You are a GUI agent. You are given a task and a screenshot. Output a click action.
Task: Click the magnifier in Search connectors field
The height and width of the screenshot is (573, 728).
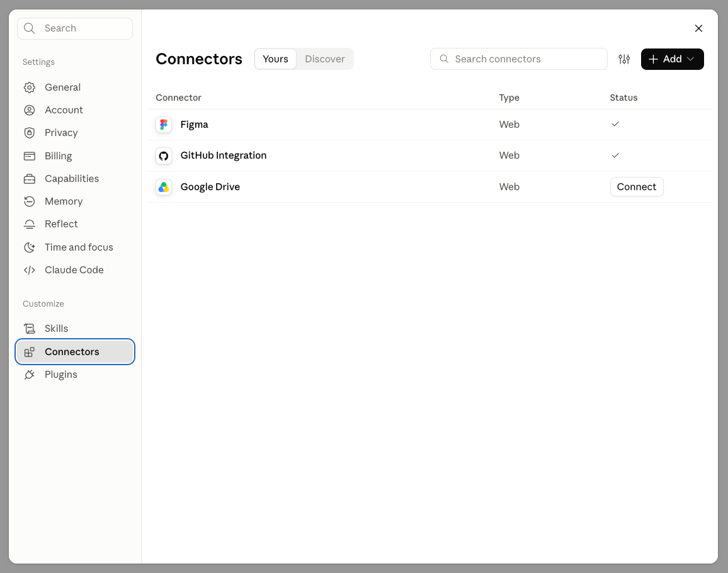(445, 59)
